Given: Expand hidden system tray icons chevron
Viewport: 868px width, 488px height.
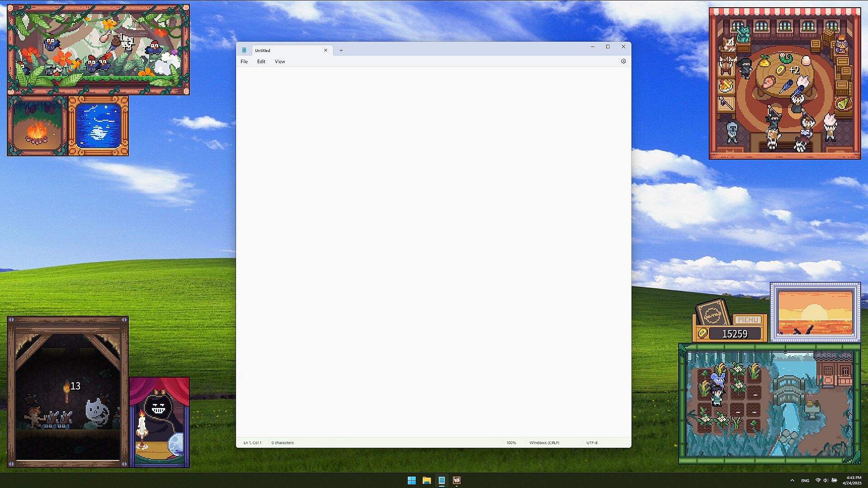Looking at the screenshot, I should coord(792,480).
